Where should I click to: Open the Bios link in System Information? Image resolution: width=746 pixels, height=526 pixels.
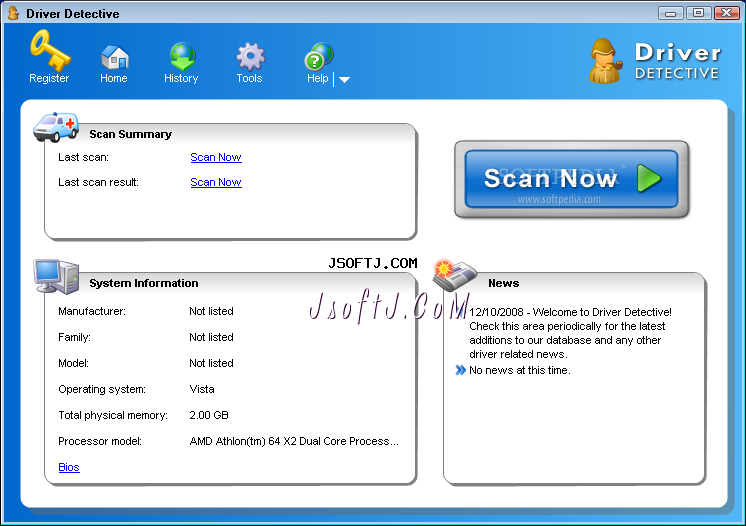69,468
